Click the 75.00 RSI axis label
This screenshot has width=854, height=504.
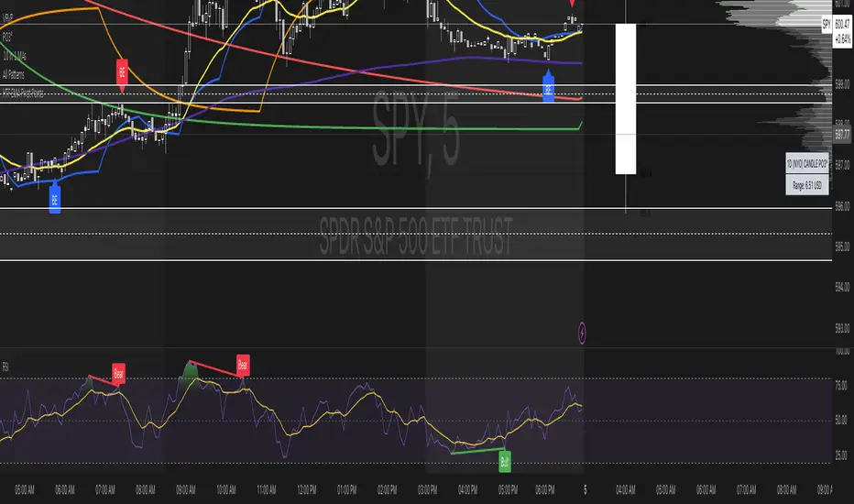pyautogui.click(x=841, y=385)
